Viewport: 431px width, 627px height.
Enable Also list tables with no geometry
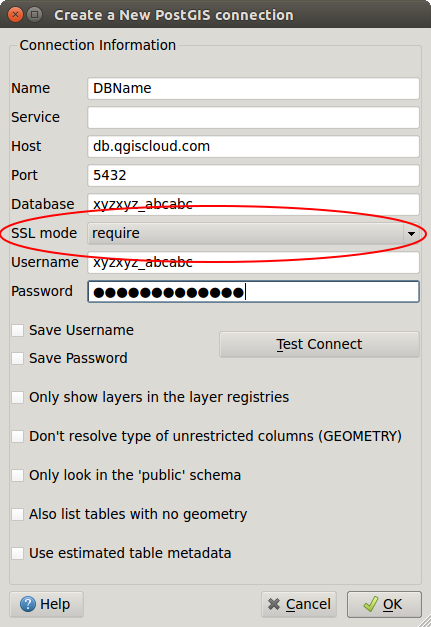[x=18, y=514]
